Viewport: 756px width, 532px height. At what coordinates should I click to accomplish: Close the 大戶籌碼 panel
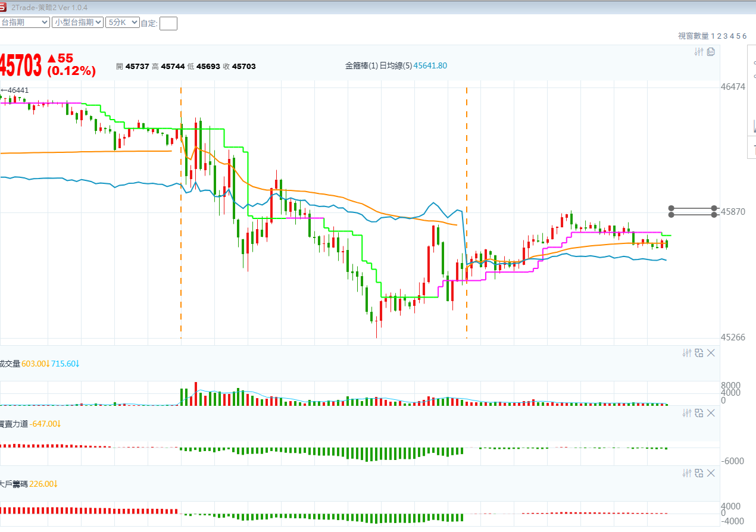(711, 473)
